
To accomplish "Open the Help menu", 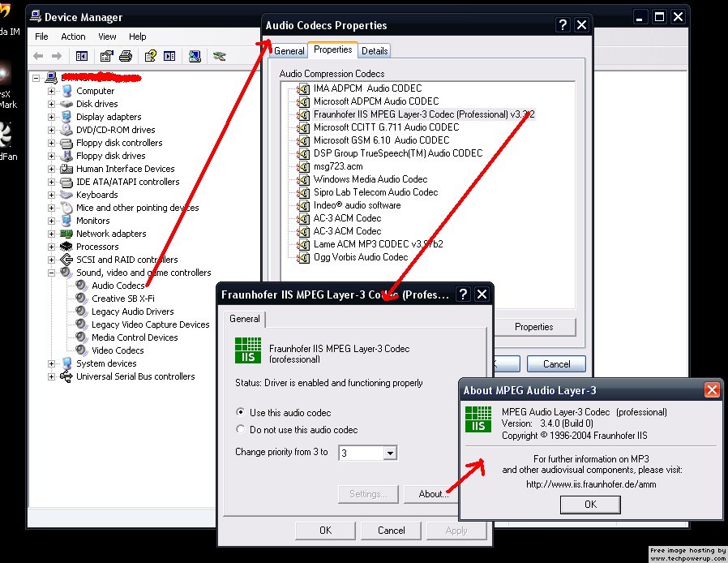I will pyautogui.click(x=138, y=37).
